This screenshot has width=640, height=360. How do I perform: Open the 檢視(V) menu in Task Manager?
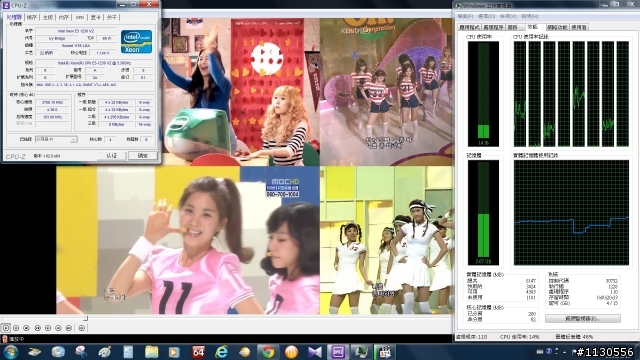(x=508, y=16)
